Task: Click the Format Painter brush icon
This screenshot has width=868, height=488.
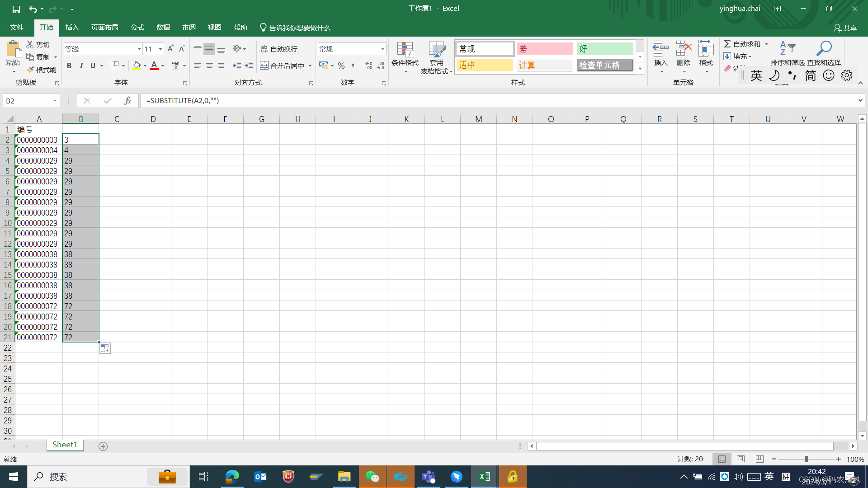Action: pos(31,70)
